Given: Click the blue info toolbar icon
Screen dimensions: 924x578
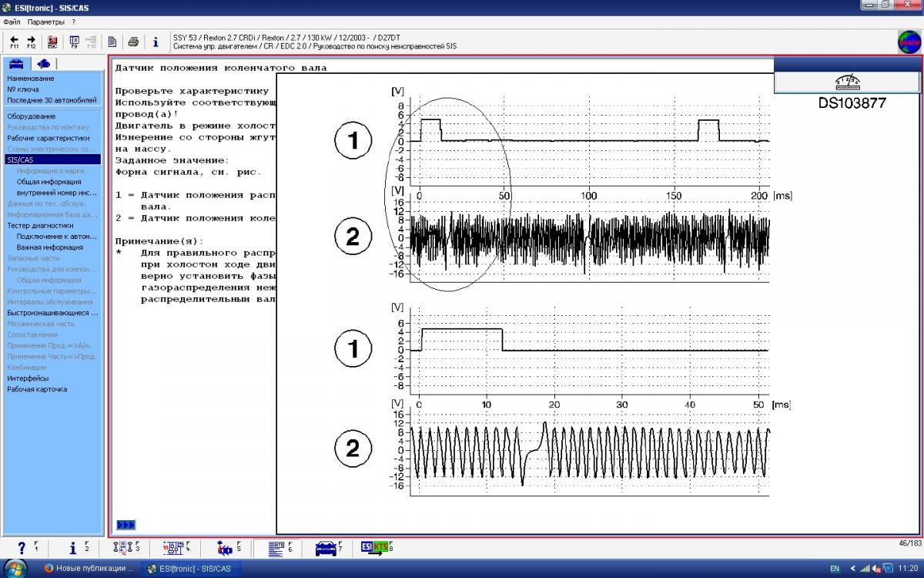Looking at the screenshot, I should click(156, 42).
